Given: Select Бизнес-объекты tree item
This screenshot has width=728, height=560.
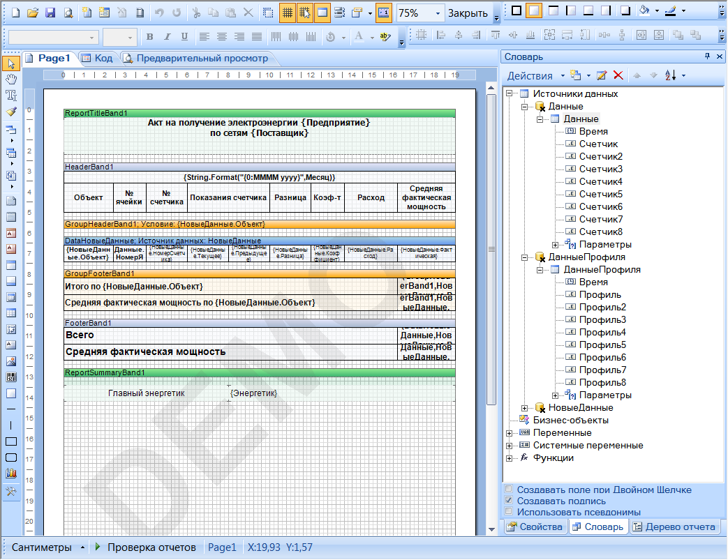Looking at the screenshot, I should (x=571, y=421).
